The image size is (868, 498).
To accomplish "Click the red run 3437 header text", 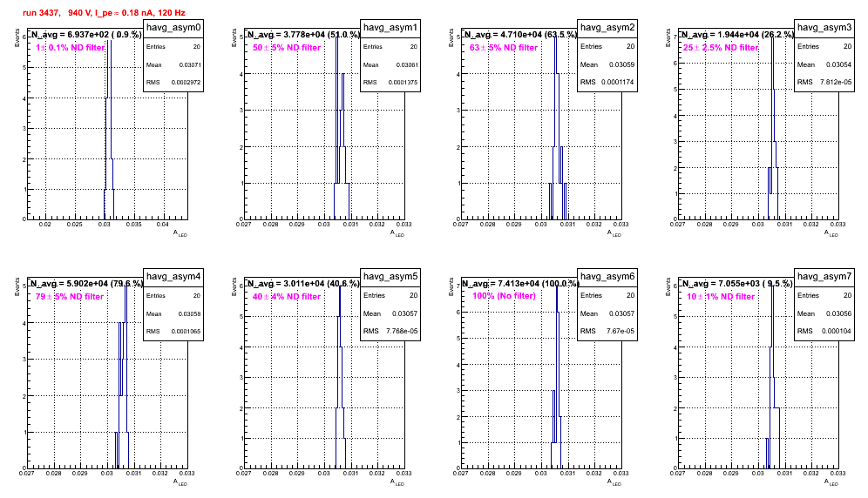I will click(104, 12).
